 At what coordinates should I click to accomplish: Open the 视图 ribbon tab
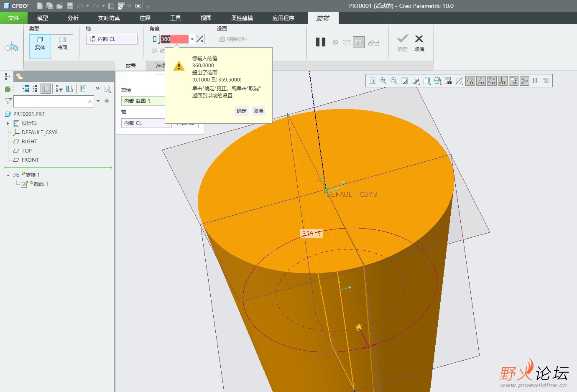point(206,18)
